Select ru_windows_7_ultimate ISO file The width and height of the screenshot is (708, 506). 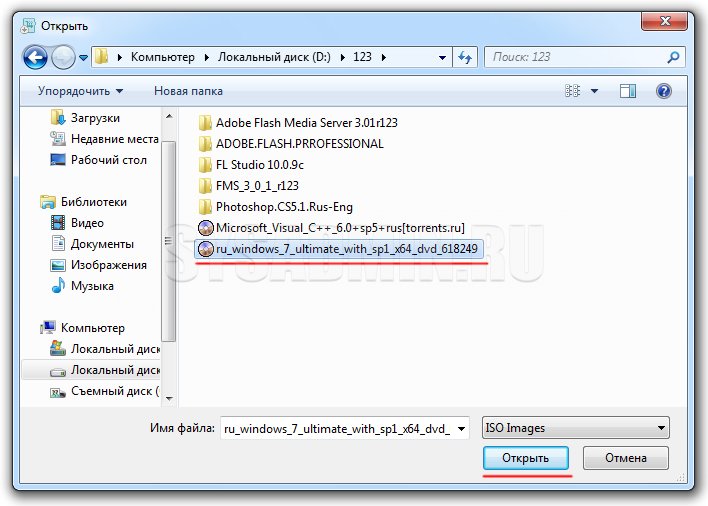341,248
